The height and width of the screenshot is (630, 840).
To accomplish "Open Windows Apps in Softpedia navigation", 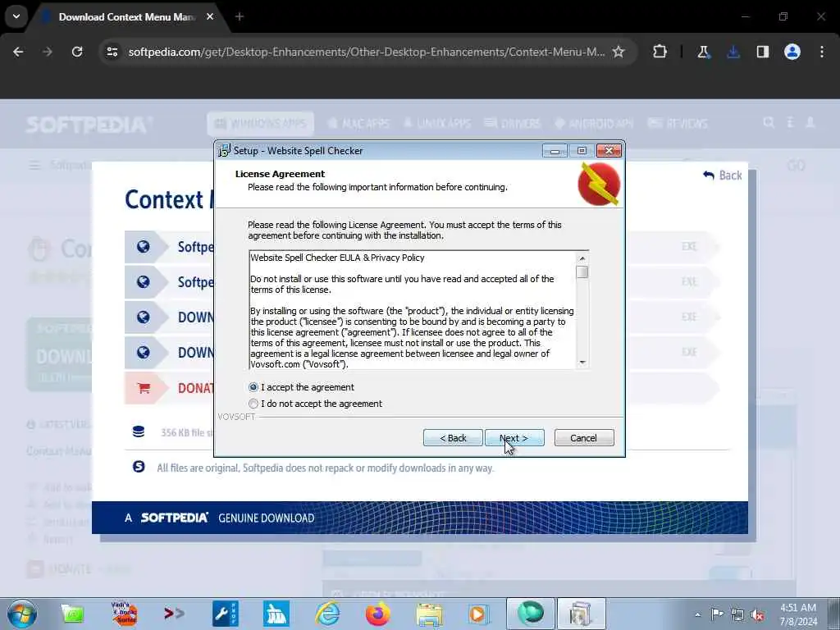I will (260, 124).
